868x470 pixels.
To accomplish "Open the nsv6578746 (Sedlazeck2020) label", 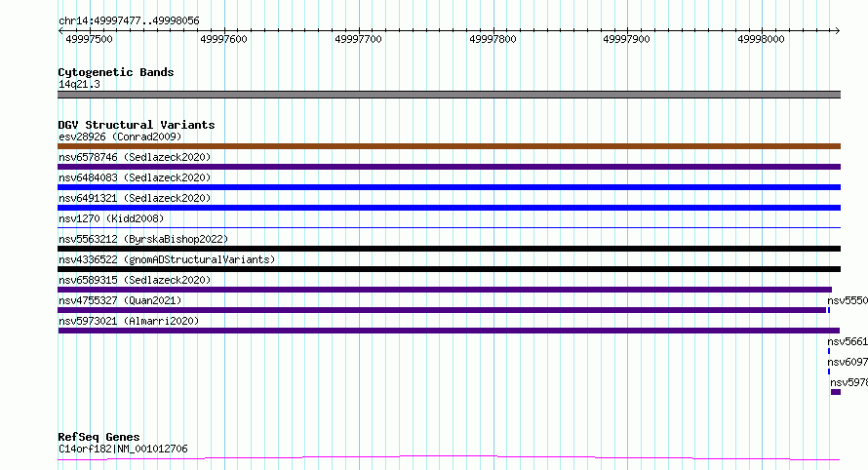I will coord(135,157).
